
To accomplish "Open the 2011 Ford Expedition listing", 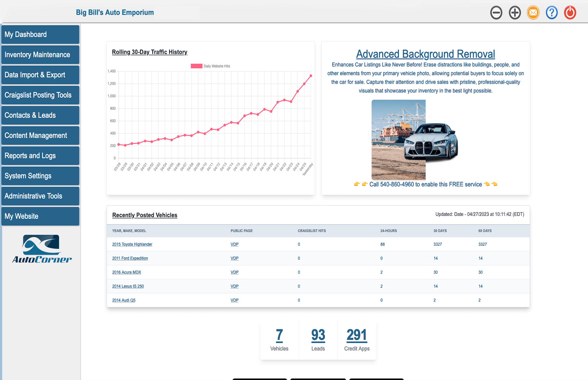I will (130, 258).
